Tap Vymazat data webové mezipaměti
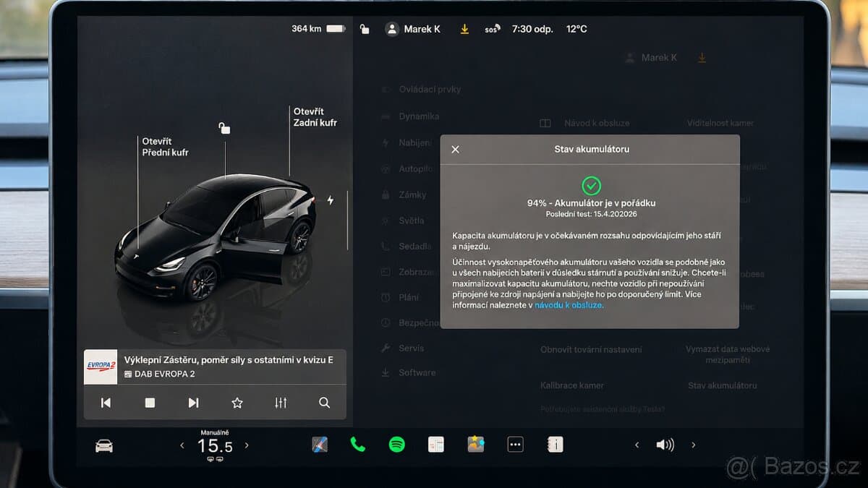 (x=728, y=354)
